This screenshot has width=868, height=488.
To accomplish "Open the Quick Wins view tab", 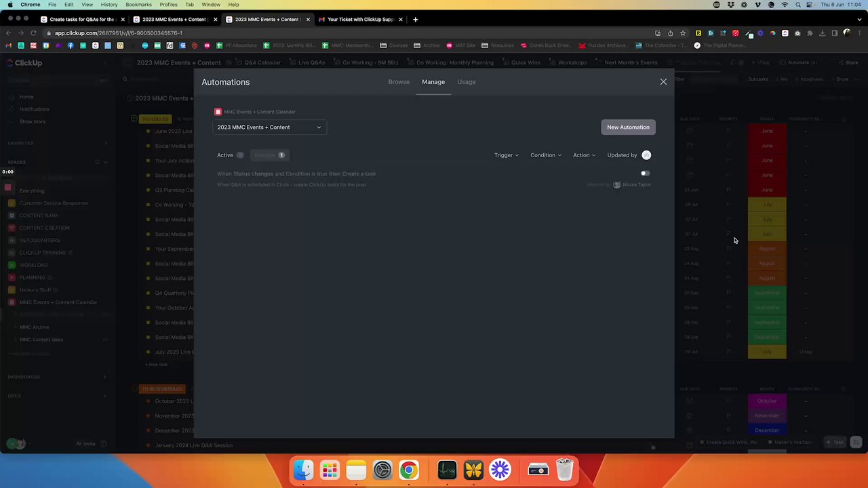I will (526, 63).
